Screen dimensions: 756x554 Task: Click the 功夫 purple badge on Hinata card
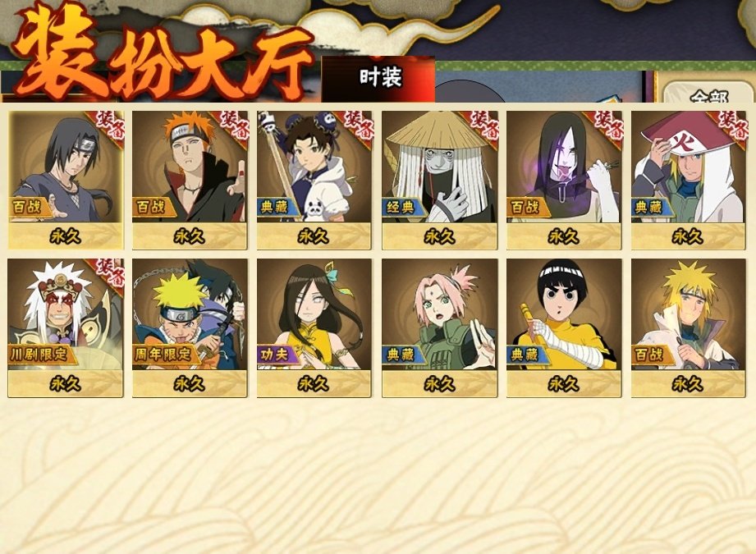275,355
